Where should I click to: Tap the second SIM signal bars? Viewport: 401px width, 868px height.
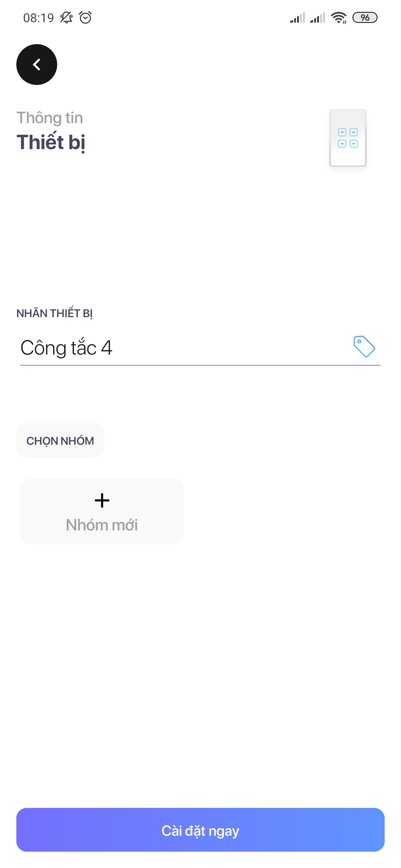(x=317, y=17)
